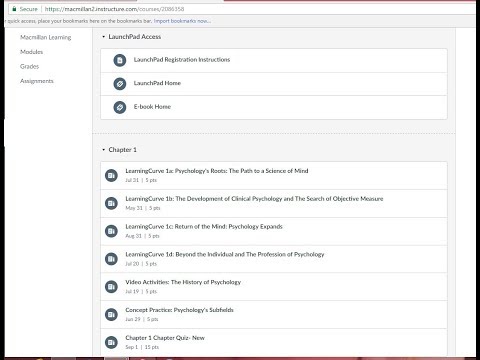
Task: Open the Macmillan Learning sidebar link
Action: 46,37
